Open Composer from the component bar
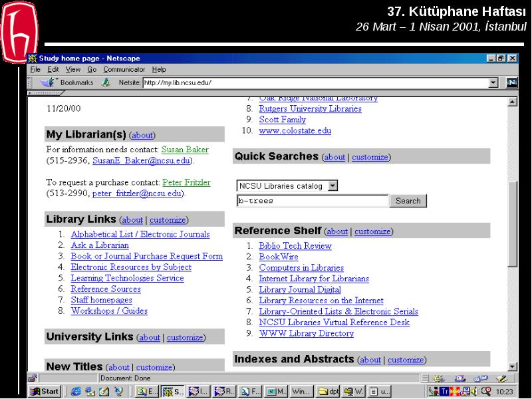 tap(502, 378)
